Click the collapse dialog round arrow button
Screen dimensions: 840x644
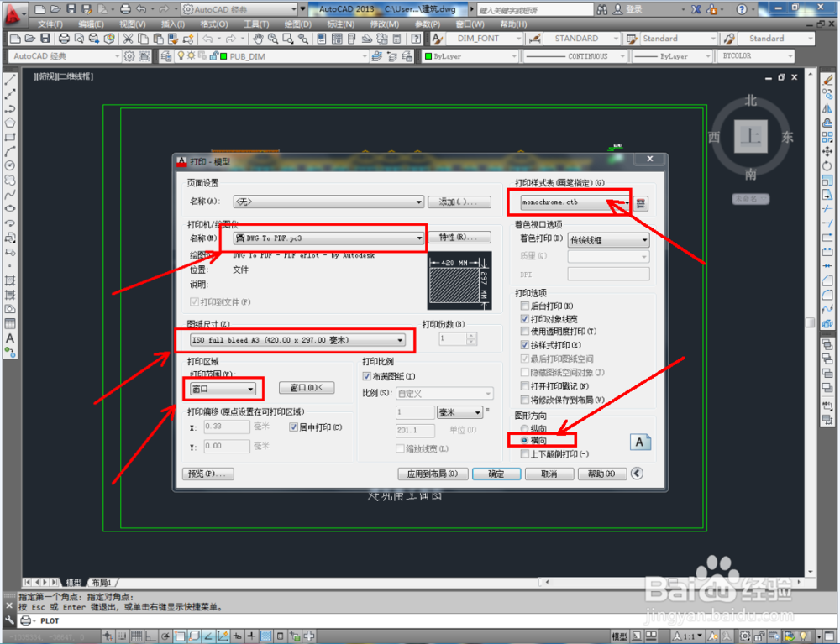click(637, 474)
